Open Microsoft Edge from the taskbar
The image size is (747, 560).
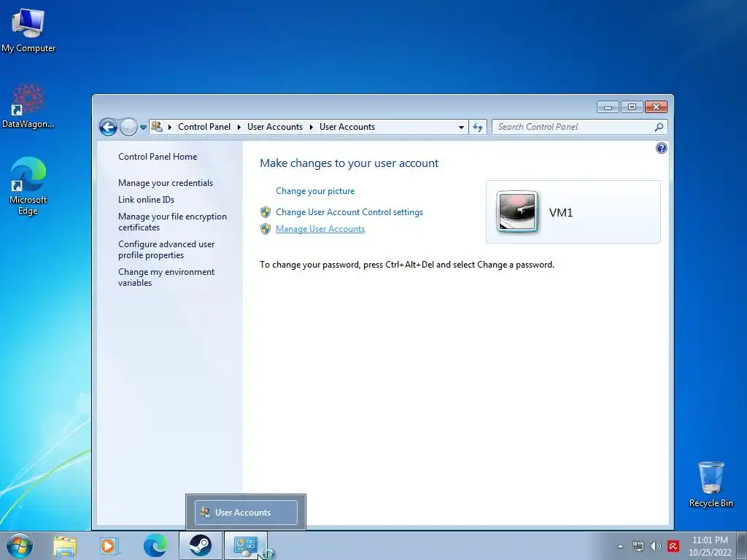(155, 546)
